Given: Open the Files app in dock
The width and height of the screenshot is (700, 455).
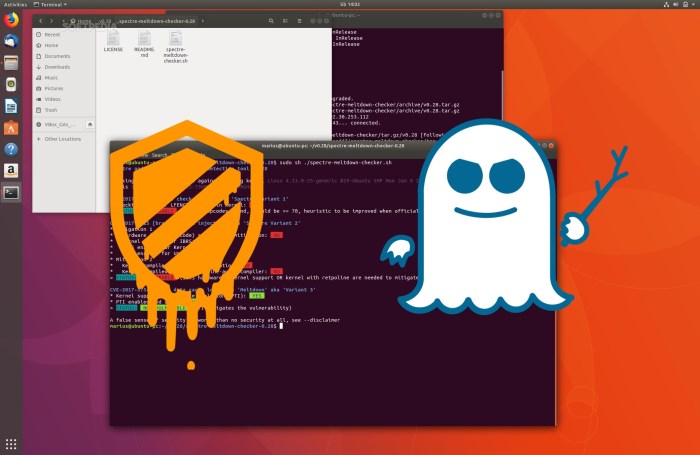Looking at the screenshot, I should [11, 63].
